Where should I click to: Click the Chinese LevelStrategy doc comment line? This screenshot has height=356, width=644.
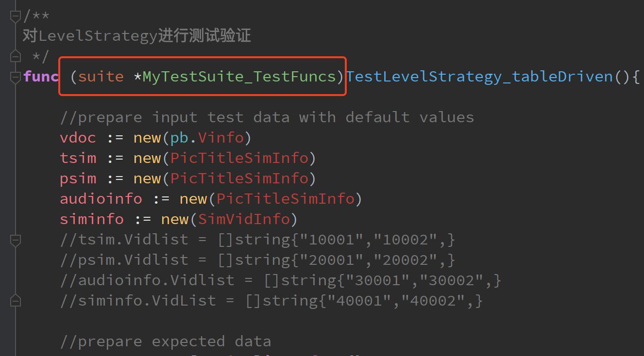(136, 36)
